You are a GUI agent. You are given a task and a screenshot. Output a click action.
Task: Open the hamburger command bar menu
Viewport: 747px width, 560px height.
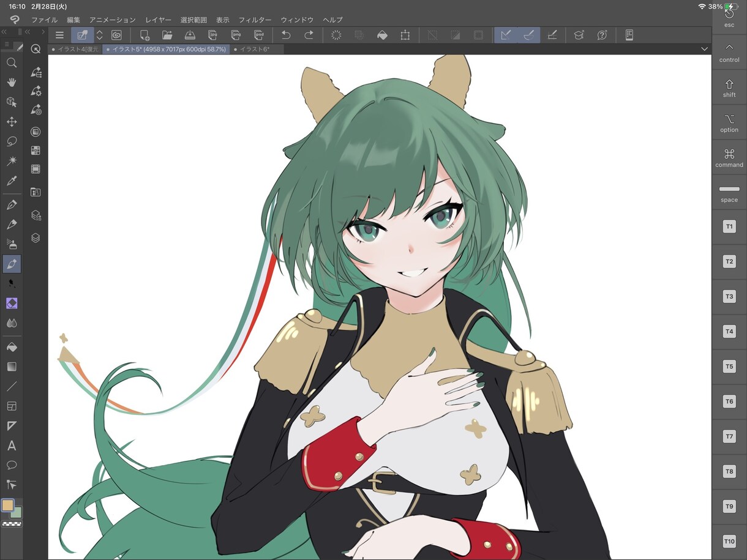point(59,35)
